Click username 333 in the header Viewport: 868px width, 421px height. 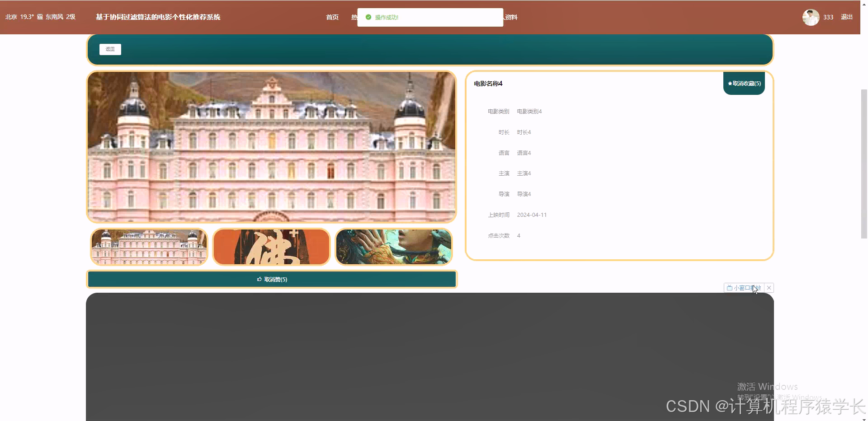click(828, 17)
